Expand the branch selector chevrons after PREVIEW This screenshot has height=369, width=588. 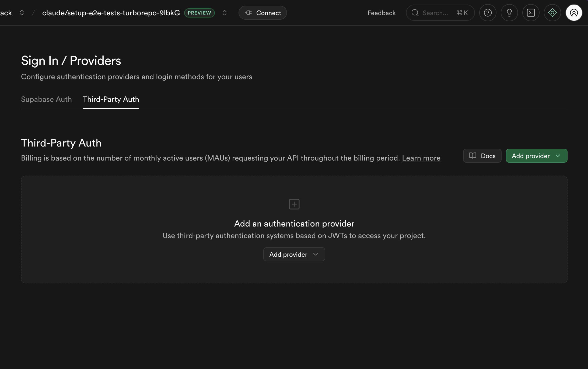click(224, 13)
